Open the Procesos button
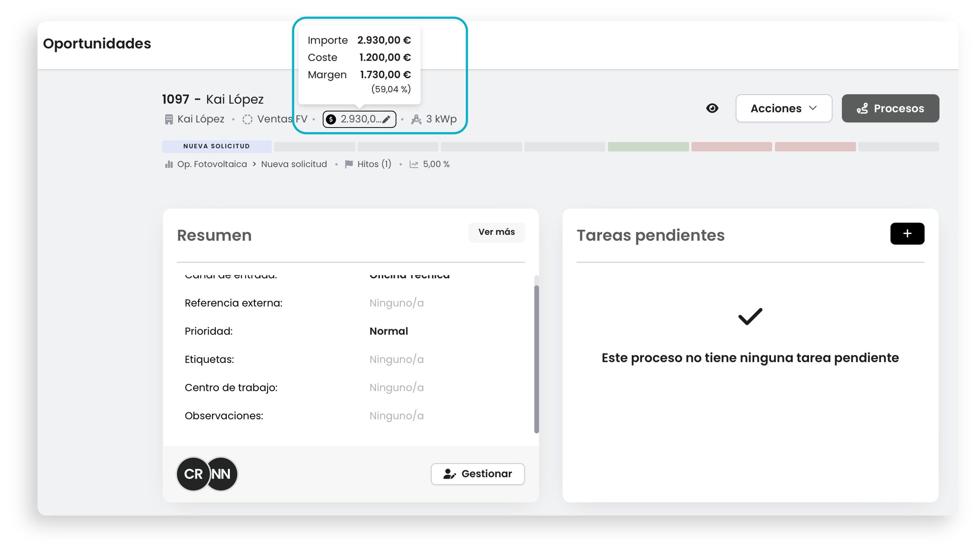This screenshot has width=980, height=554. click(x=890, y=109)
